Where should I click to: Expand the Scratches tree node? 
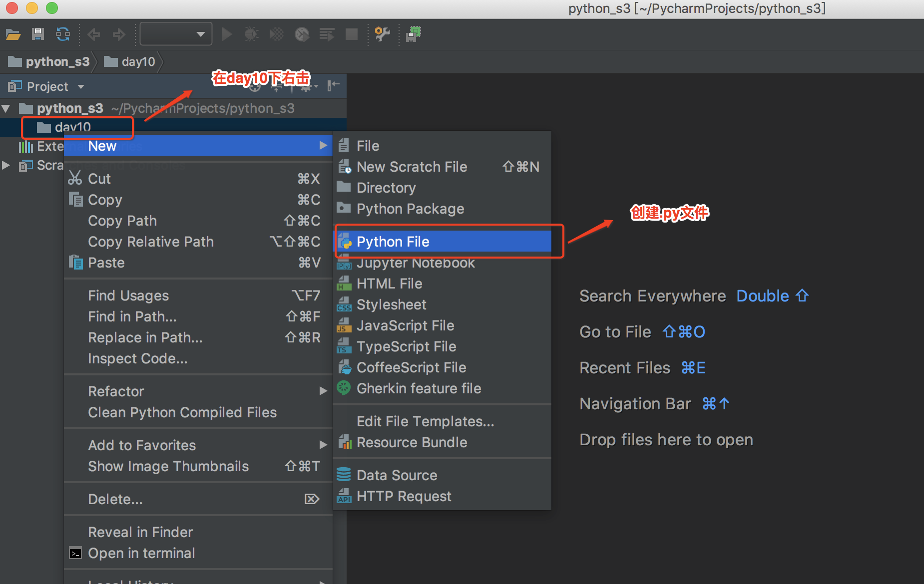click(x=6, y=165)
